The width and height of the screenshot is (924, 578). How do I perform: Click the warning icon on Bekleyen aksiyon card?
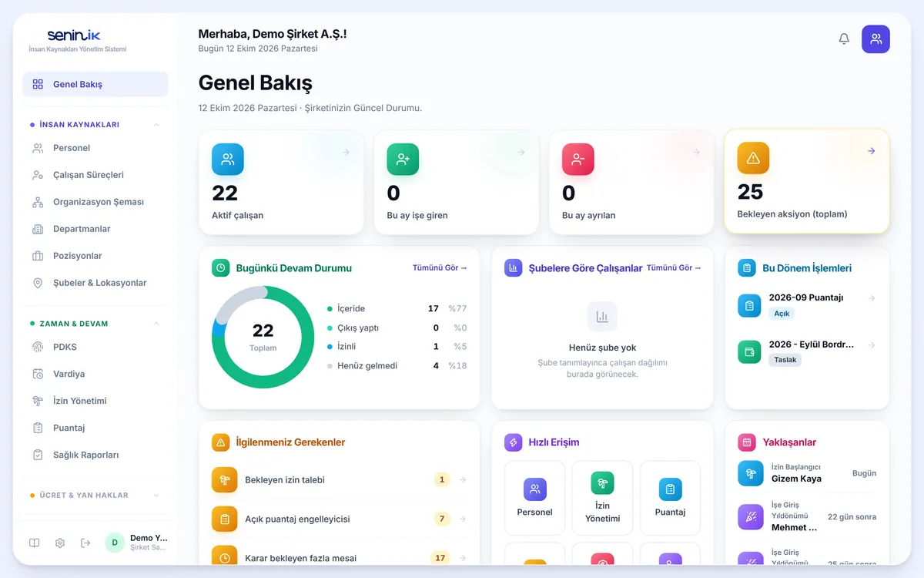[x=753, y=158]
